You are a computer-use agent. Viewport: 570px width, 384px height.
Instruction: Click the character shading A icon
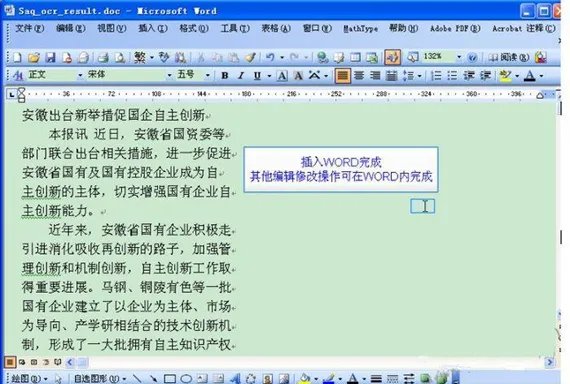click(x=298, y=76)
